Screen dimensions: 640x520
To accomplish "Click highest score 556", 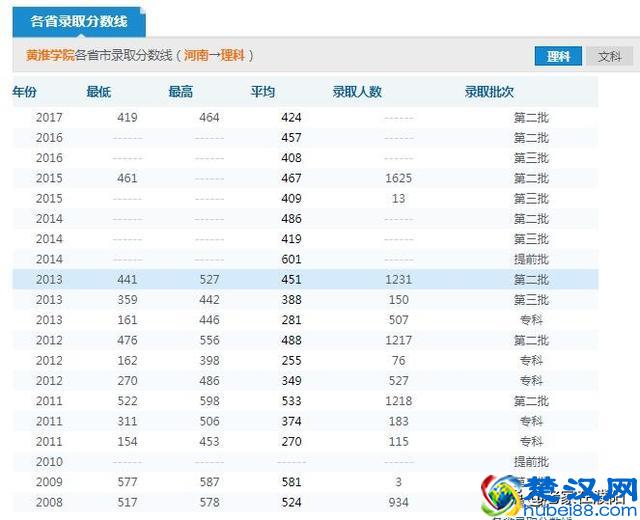I will (209, 340).
